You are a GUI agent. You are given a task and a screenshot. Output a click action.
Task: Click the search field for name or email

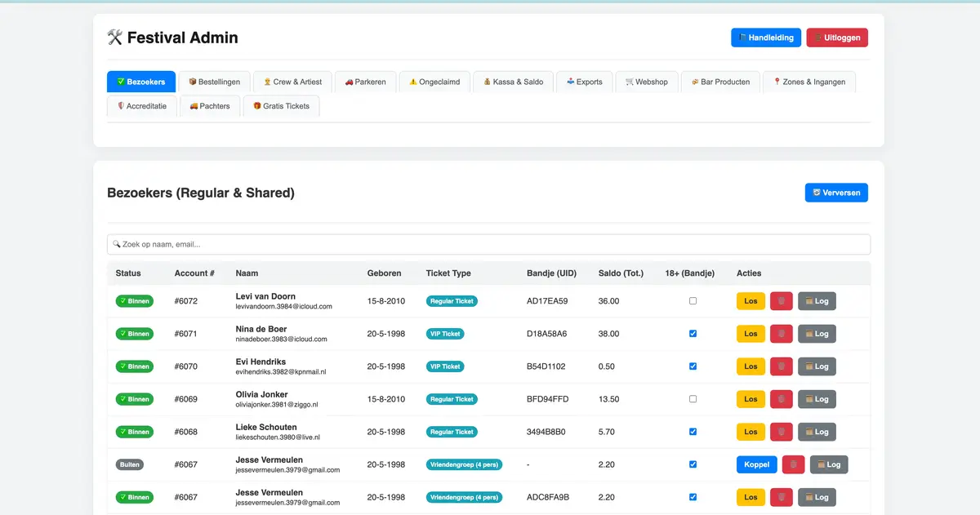click(488, 244)
